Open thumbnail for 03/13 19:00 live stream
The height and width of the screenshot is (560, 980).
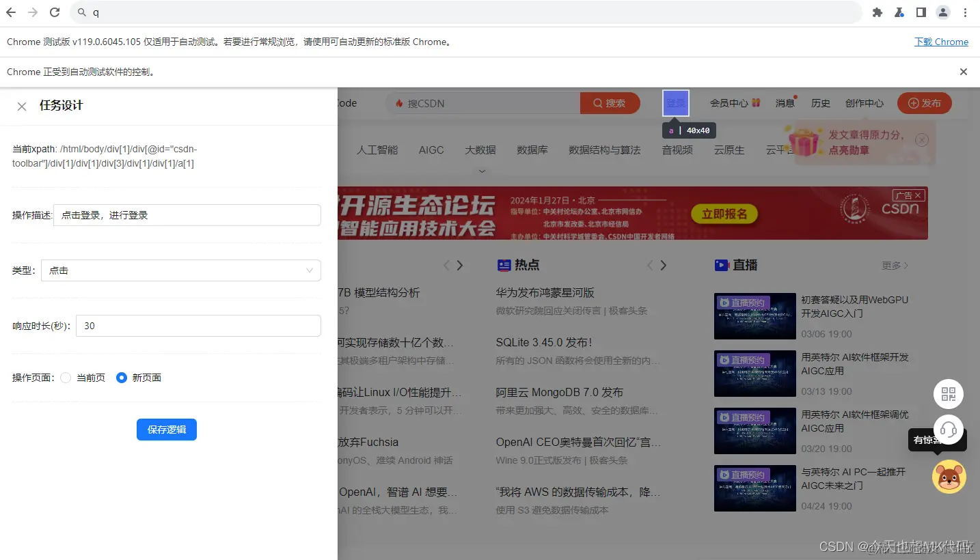(x=755, y=374)
